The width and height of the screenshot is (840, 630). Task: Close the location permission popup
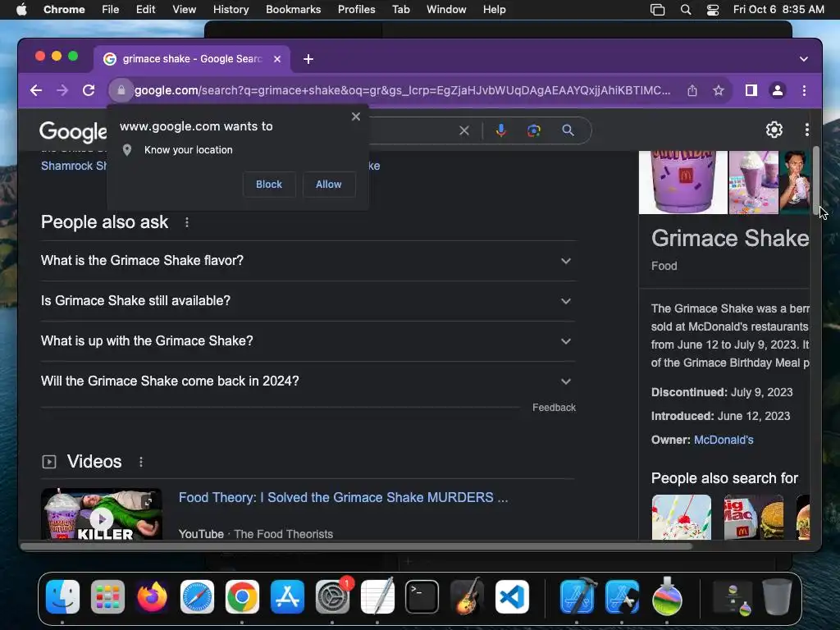coord(356,116)
